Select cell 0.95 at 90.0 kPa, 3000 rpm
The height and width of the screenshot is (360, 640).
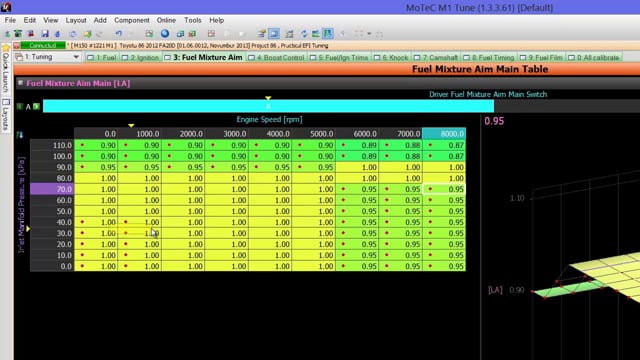227,167
